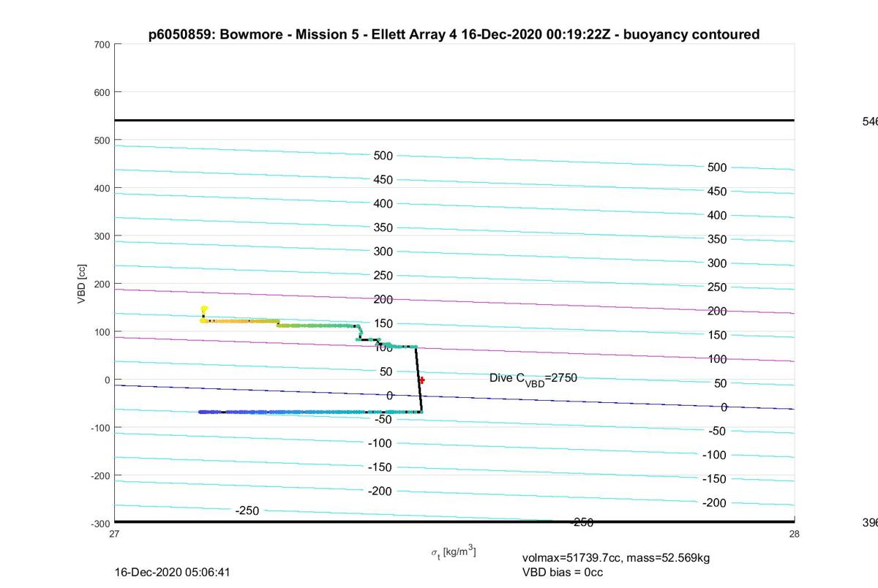Screen dimensions: 878x588
Task: Click the y-axis tick label 700
Action: pos(102,45)
